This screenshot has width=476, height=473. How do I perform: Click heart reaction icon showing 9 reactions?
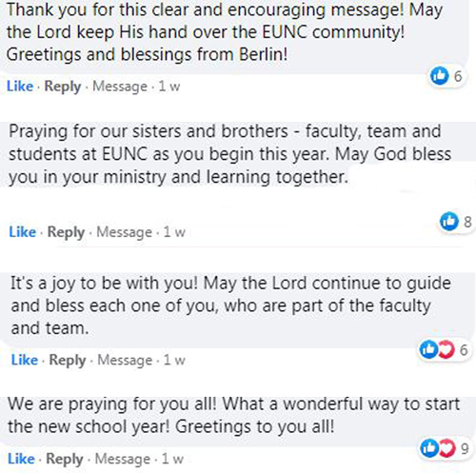pos(446,448)
